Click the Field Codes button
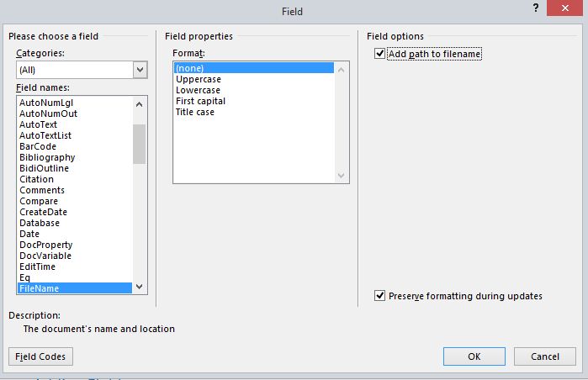 [40, 356]
